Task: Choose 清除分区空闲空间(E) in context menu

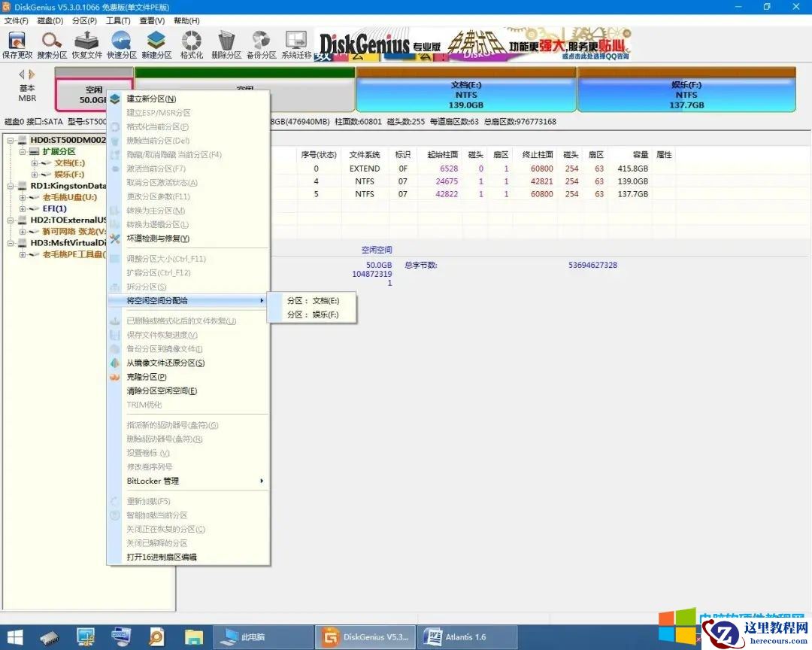Action: [x=189, y=391]
